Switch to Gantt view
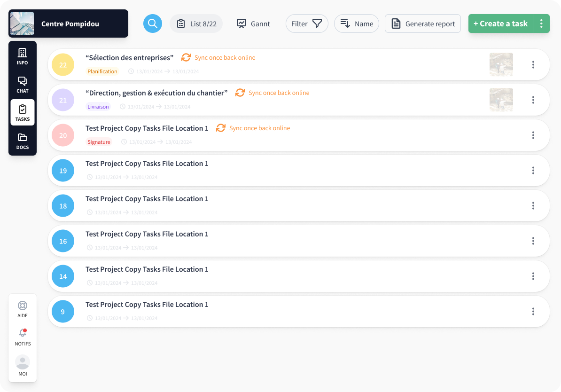Image resolution: width=561 pixels, height=392 pixels. point(254,24)
